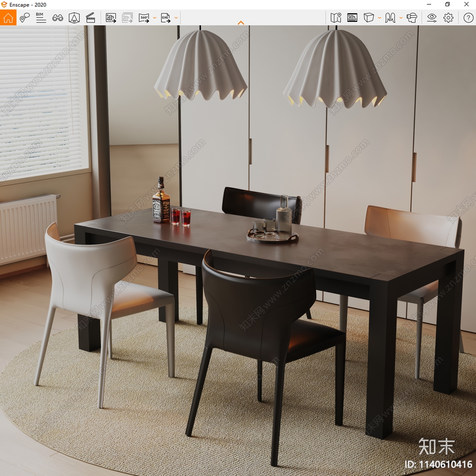Viewport: 476px width, 476px height.
Task: Click the orange Home button
Action: (8, 18)
